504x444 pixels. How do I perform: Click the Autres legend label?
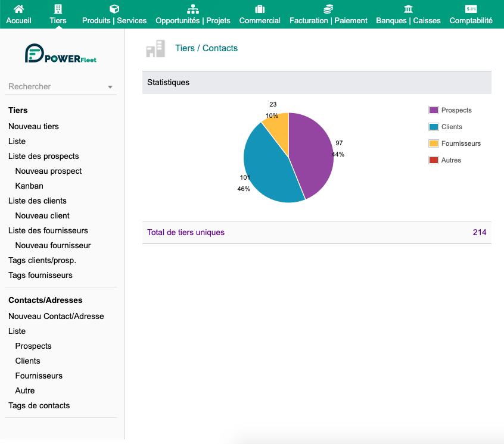451,160
